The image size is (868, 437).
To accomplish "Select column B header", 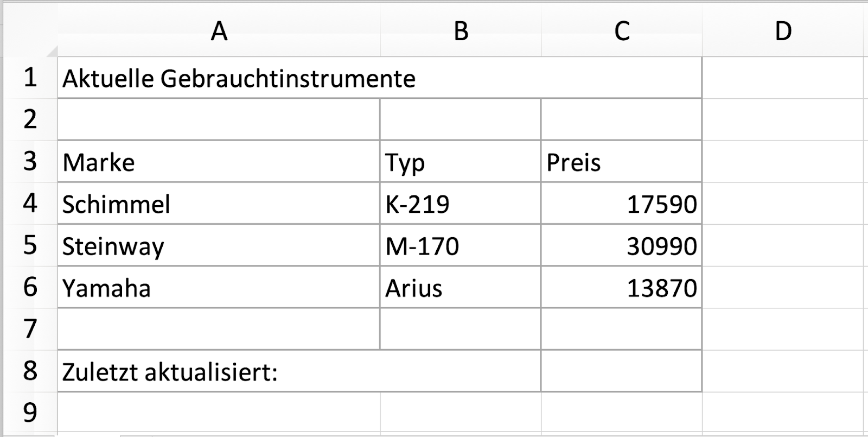I will [461, 31].
